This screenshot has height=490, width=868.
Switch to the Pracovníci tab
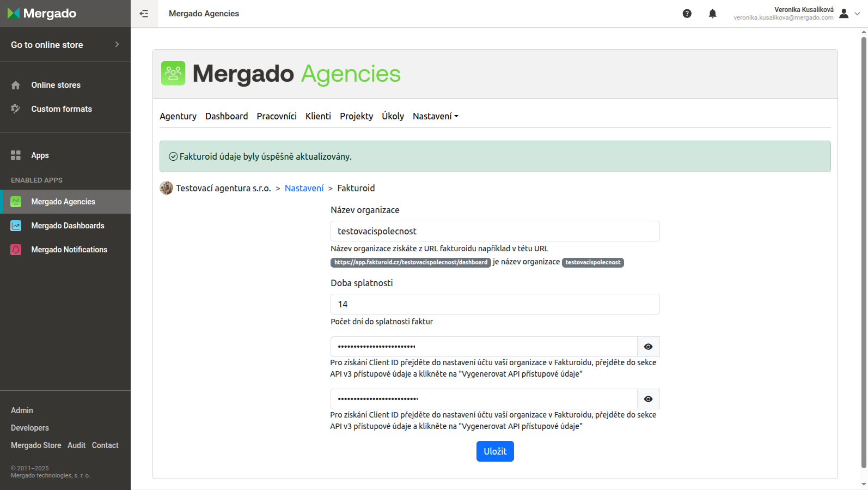(x=277, y=116)
